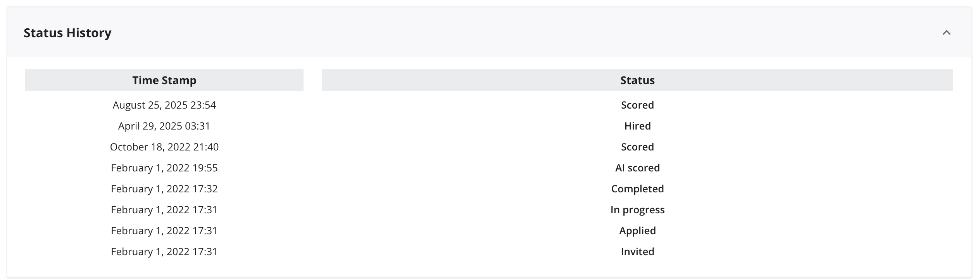Select the In progress status entry

point(637,210)
